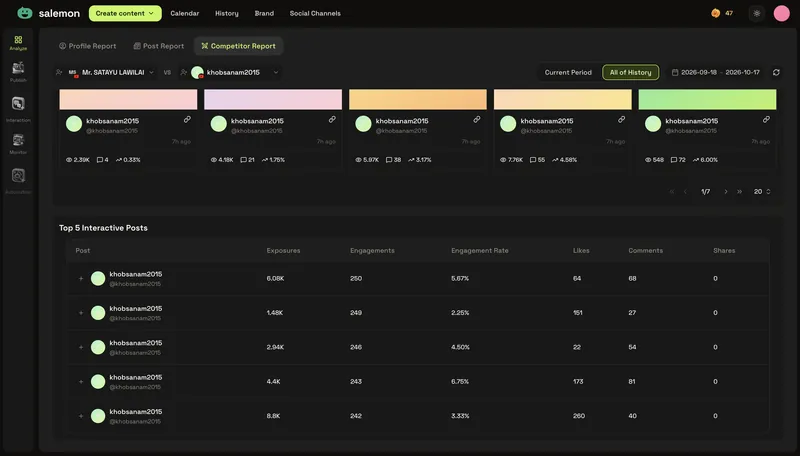Jump to the last page of posts
Screen dimensions: 800x456
point(739,192)
